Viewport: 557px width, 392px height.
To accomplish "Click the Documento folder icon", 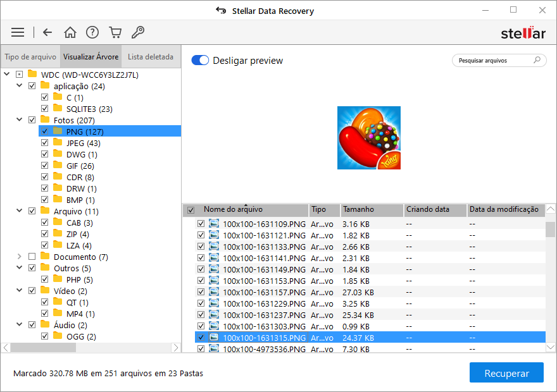I will (45, 257).
